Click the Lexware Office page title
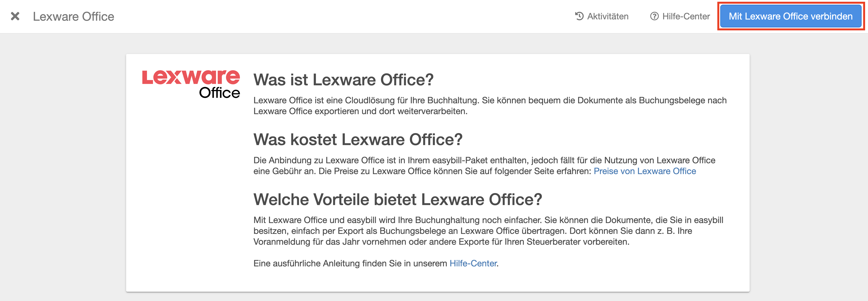The image size is (868, 301). (73, 16)
